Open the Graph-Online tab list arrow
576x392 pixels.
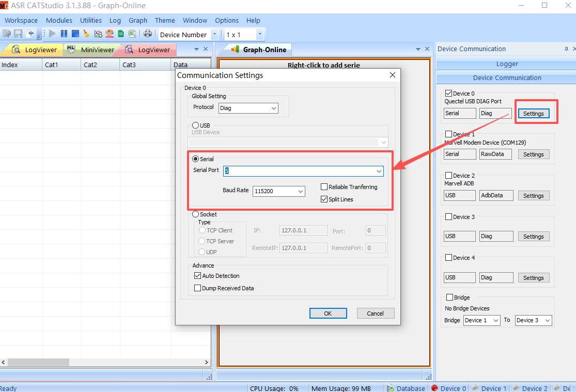click(418, 49)
